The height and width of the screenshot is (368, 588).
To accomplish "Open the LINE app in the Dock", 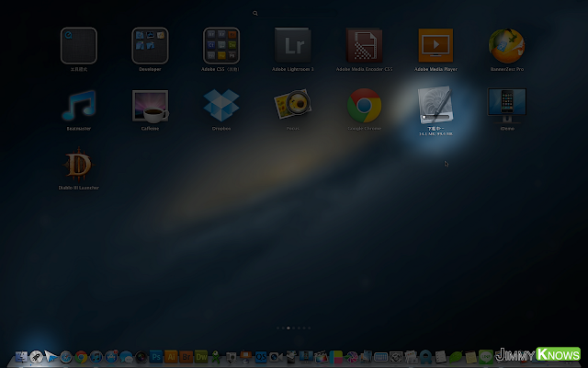I will (x=486, y=356).
